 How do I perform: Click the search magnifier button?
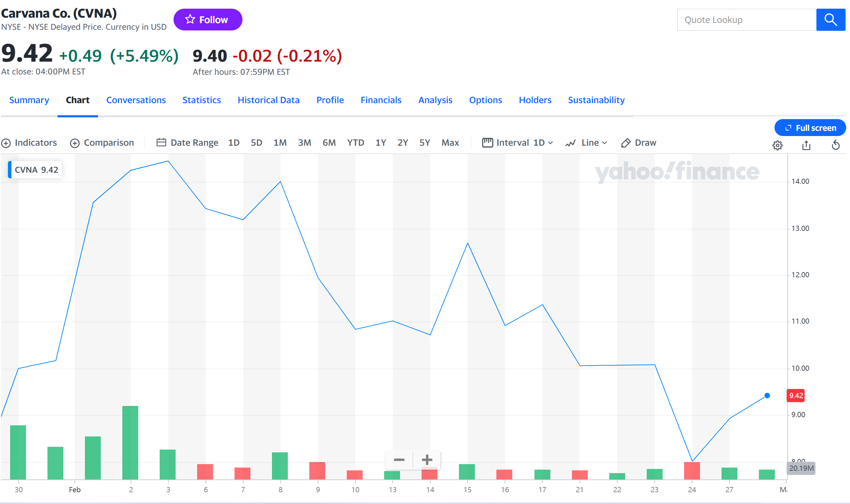click(x=830, y=20)
